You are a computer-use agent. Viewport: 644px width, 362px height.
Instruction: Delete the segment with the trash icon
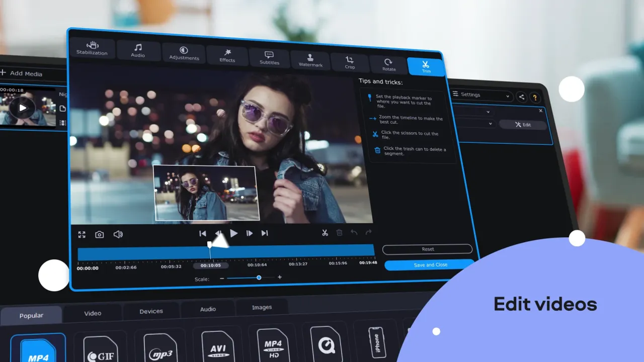pos(340,233)
